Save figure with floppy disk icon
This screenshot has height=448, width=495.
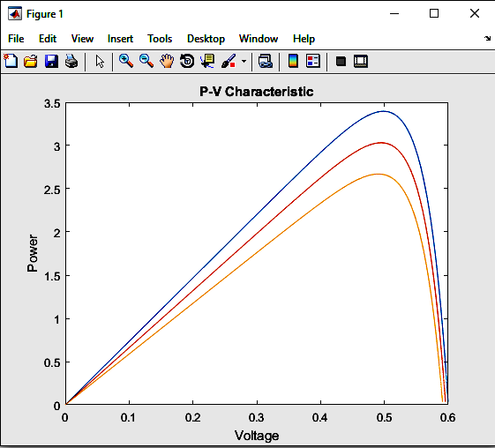tap(51, 61)
